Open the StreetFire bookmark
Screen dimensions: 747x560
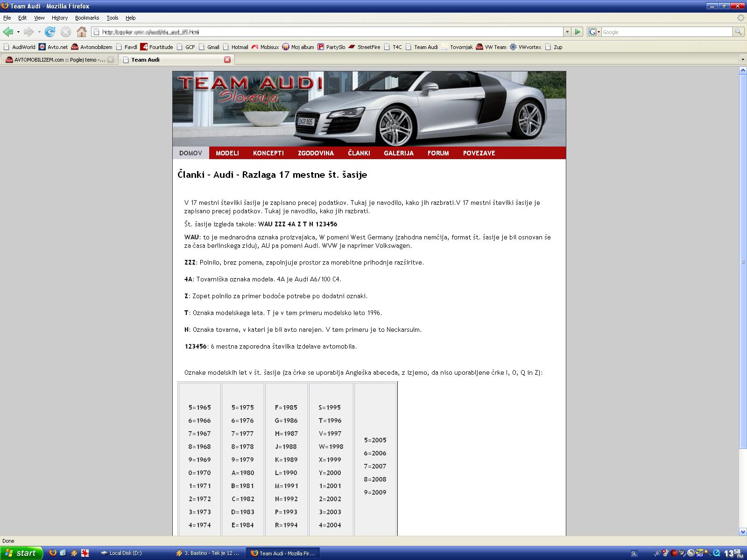tap(364, 47)
